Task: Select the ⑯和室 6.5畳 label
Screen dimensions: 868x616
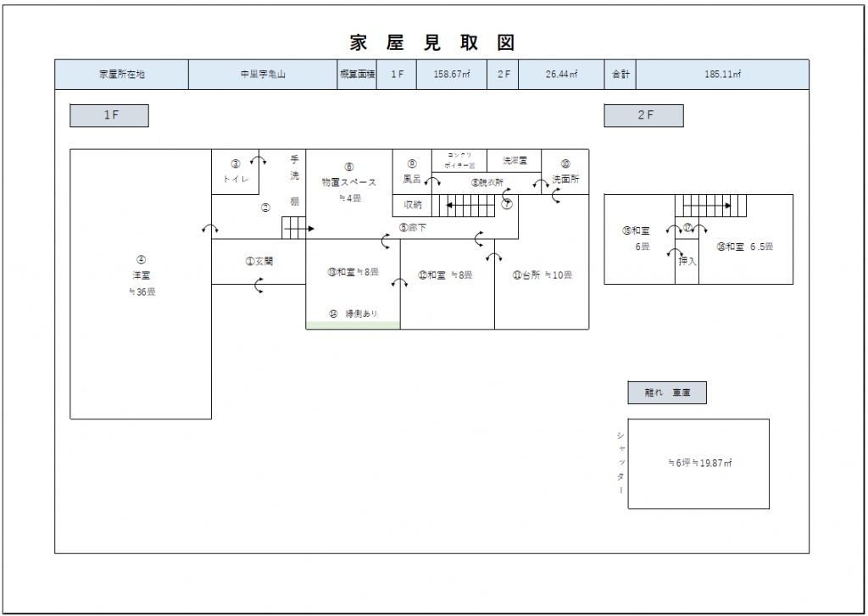Action: point(744,247)
